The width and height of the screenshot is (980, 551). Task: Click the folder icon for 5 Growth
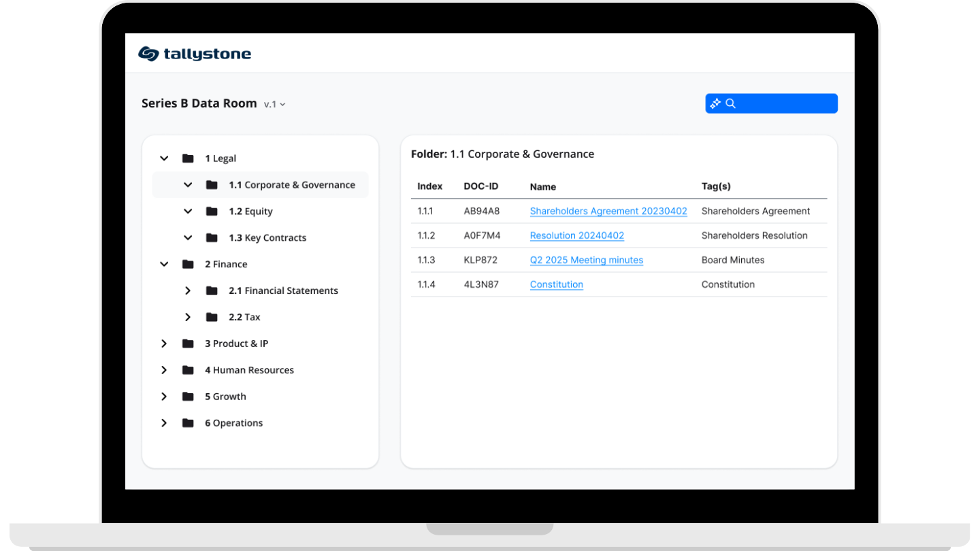[x=188, y=397]
